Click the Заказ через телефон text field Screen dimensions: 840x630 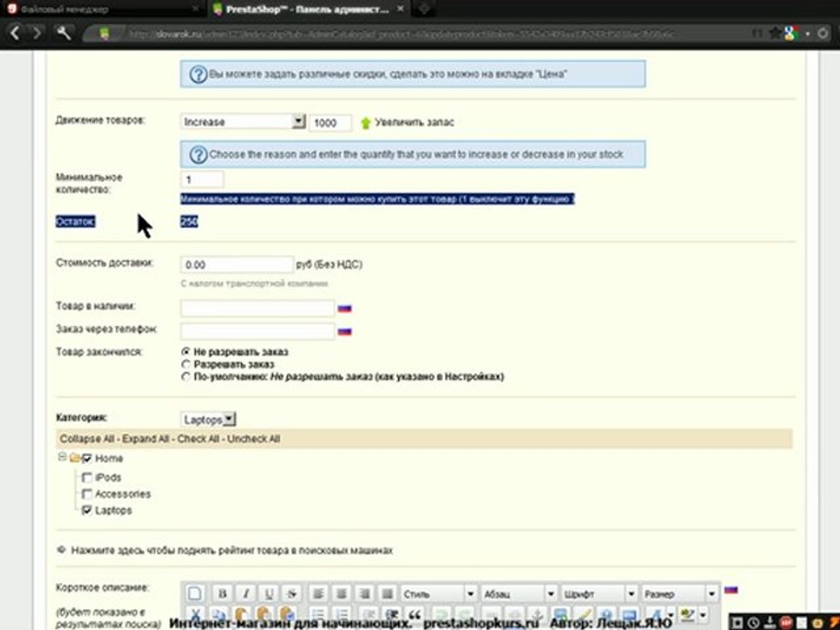click(257, 331)
